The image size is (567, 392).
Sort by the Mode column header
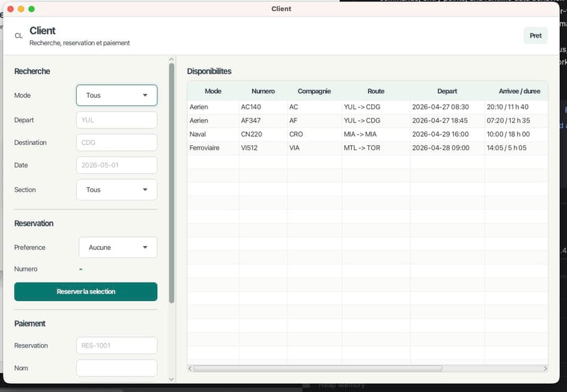pos(213,91)
